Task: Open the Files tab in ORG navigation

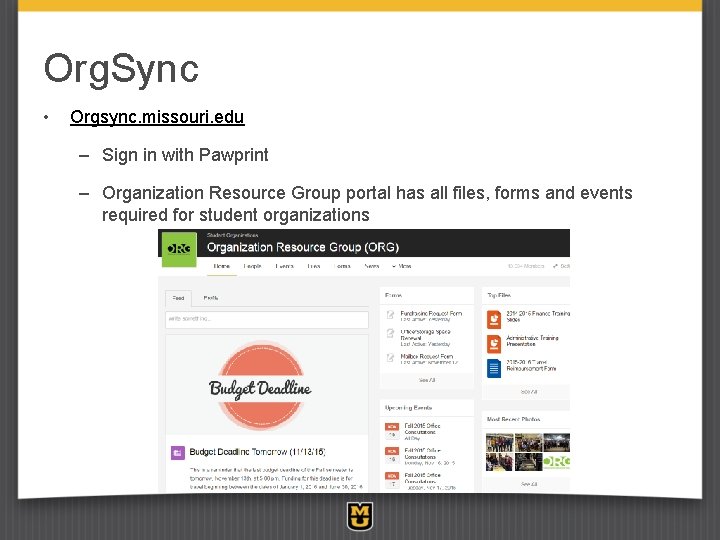Action: (314, 266)
